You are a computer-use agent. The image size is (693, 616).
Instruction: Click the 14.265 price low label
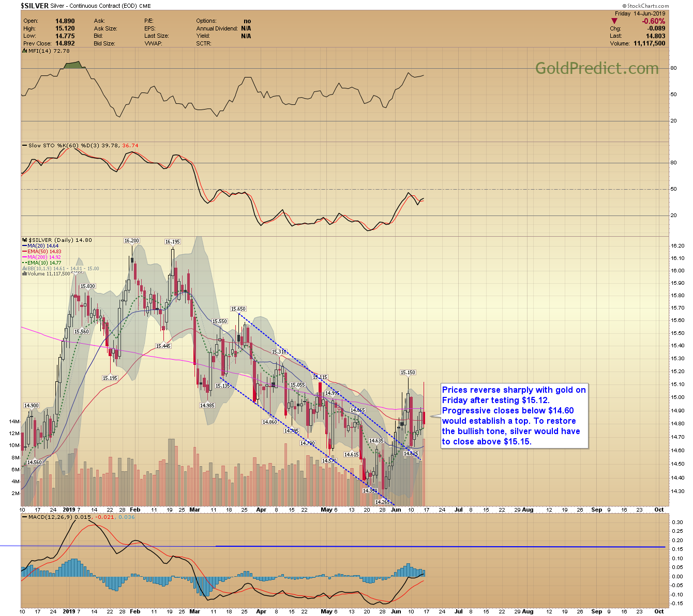click(382, 502)
